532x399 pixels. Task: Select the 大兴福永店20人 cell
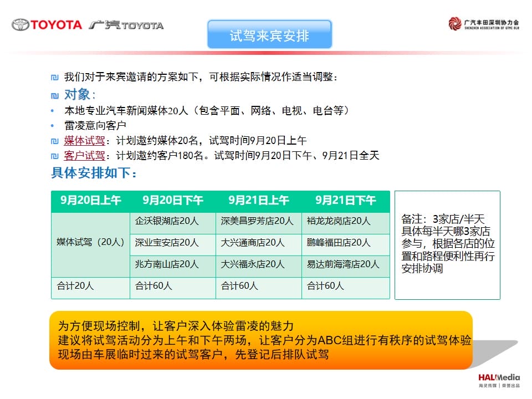pos(259,267)
